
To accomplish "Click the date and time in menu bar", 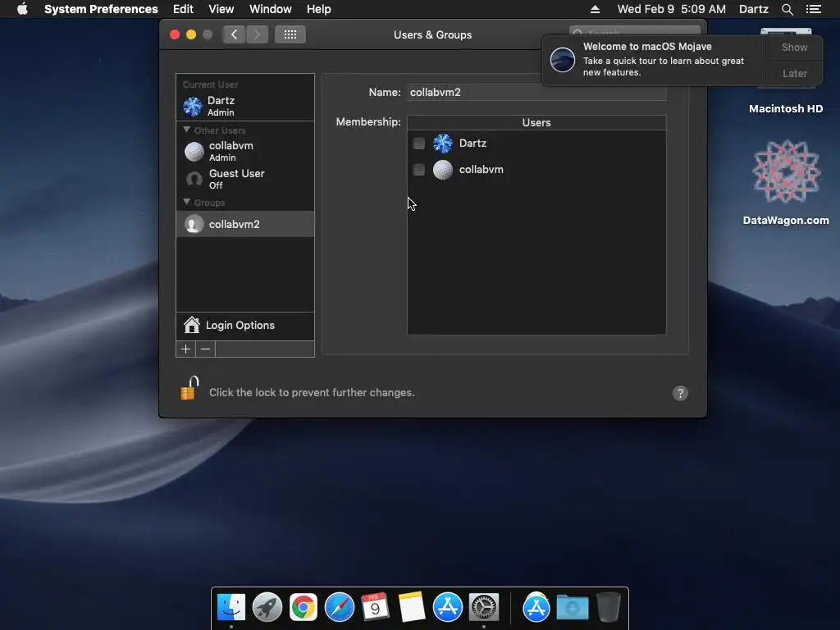I will (x=671, y=9).
